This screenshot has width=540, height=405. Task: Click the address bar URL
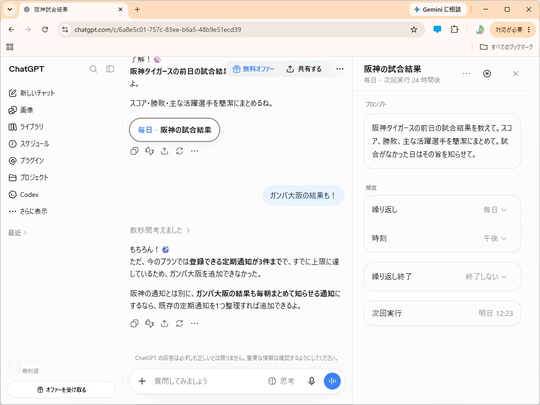click(158, 30)
